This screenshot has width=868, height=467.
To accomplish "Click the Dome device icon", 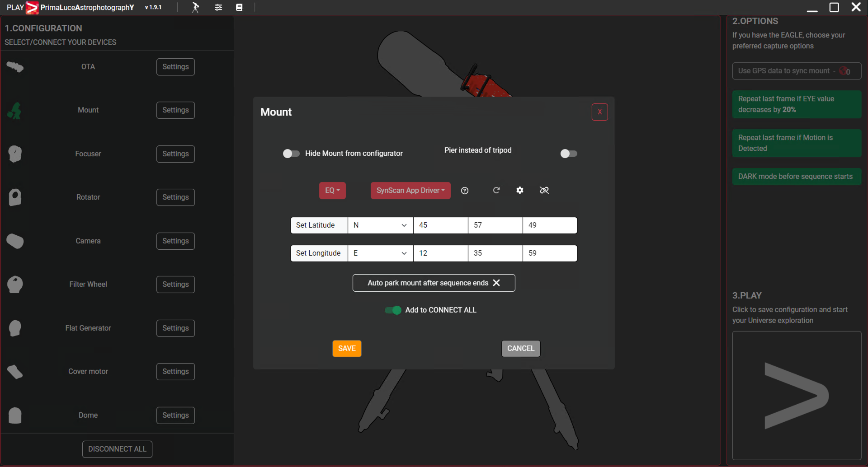I will coord(15,416).
